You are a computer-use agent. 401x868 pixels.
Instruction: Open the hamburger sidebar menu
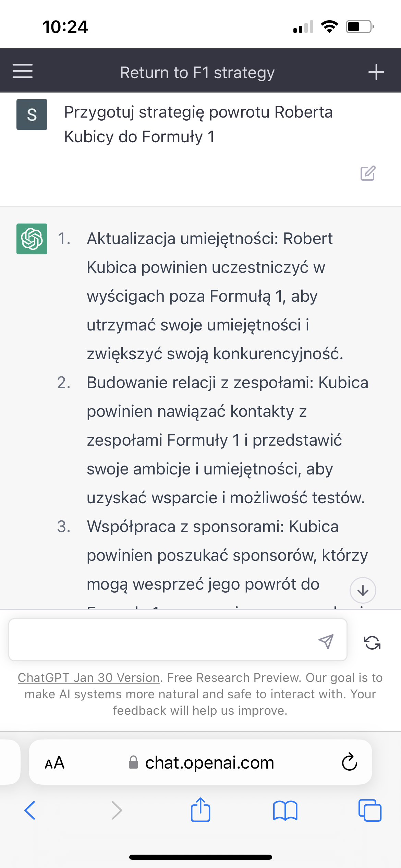[x=23, y=71]
